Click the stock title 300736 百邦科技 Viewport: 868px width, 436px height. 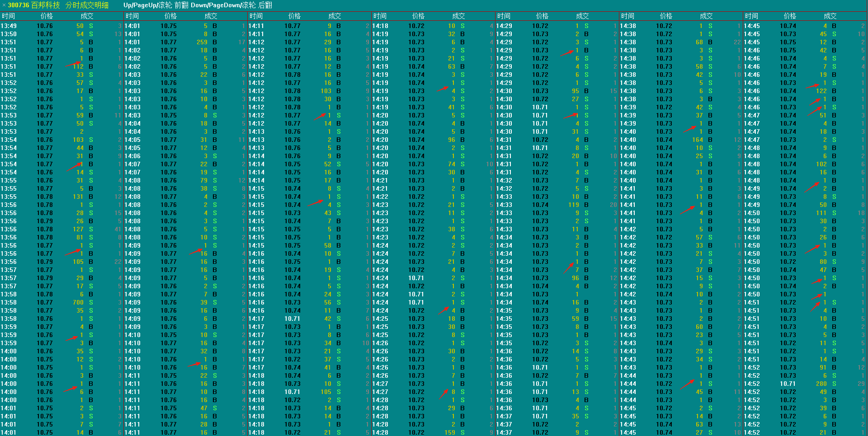tap(34, 5)
